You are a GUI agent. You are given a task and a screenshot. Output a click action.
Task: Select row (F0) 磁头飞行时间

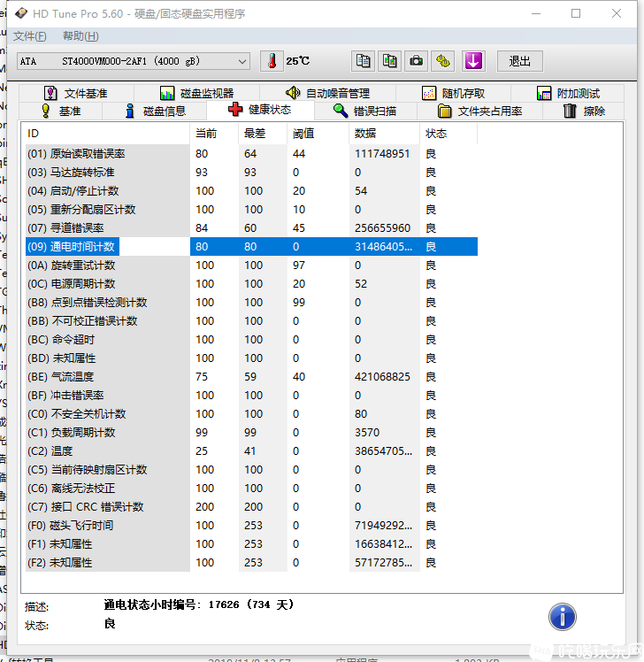point(251,525)
